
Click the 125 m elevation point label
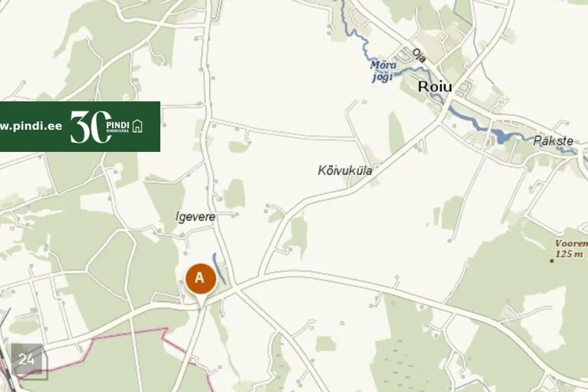(569, 254)
